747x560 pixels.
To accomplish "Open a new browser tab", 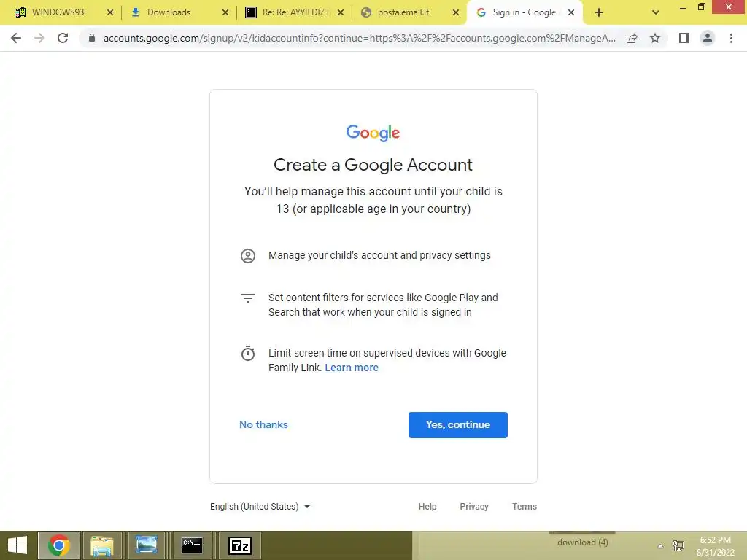I will pos(599,12).
